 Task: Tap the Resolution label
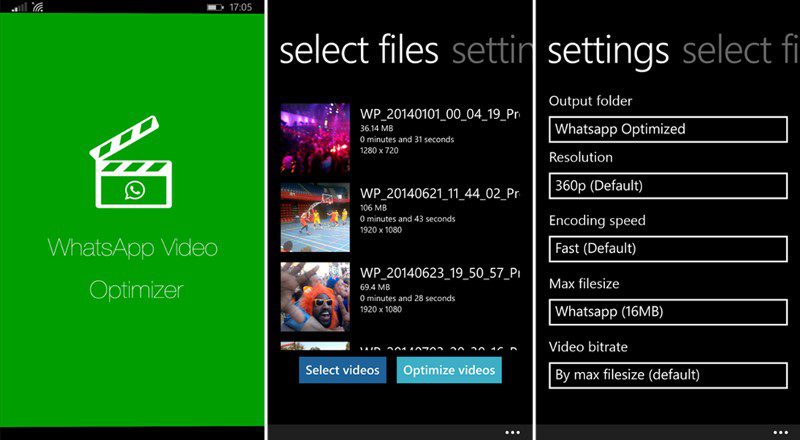[581, 157]
